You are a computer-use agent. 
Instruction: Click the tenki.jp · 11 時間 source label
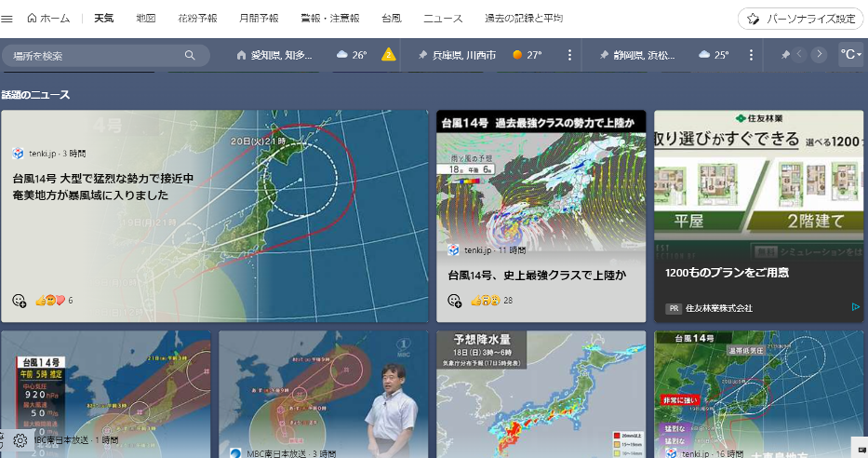(x=495, y=250)
